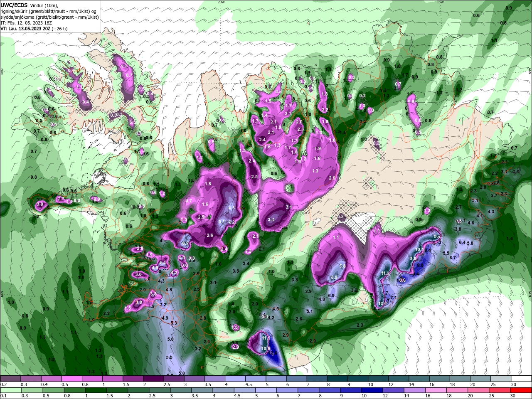The width and height of the screenshot is (532, 399).
Task: Click the 5.0 value in the southwest
Action: pyautogui.click(x=170, y=339)
